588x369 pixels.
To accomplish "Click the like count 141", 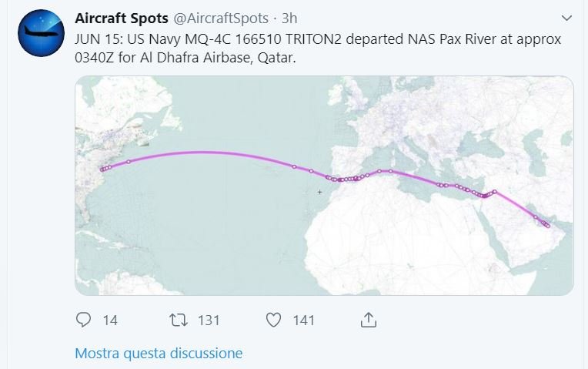I will (x=303, y=320).
